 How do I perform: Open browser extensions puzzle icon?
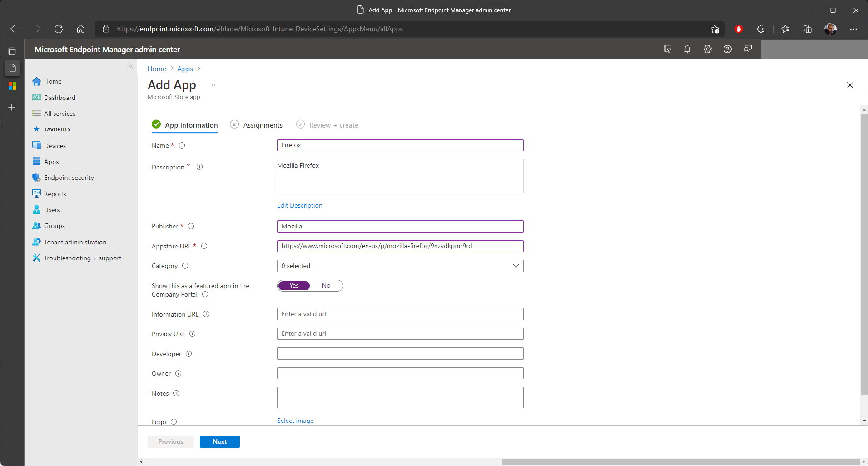[x=761, y=29]
